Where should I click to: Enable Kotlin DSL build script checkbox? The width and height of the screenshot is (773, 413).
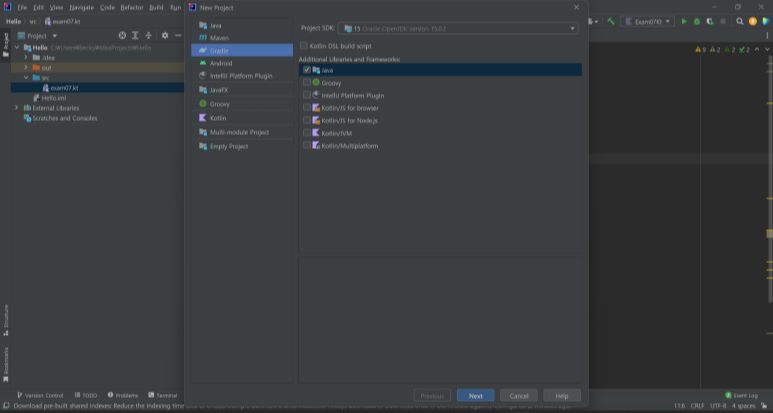(304, 46)
